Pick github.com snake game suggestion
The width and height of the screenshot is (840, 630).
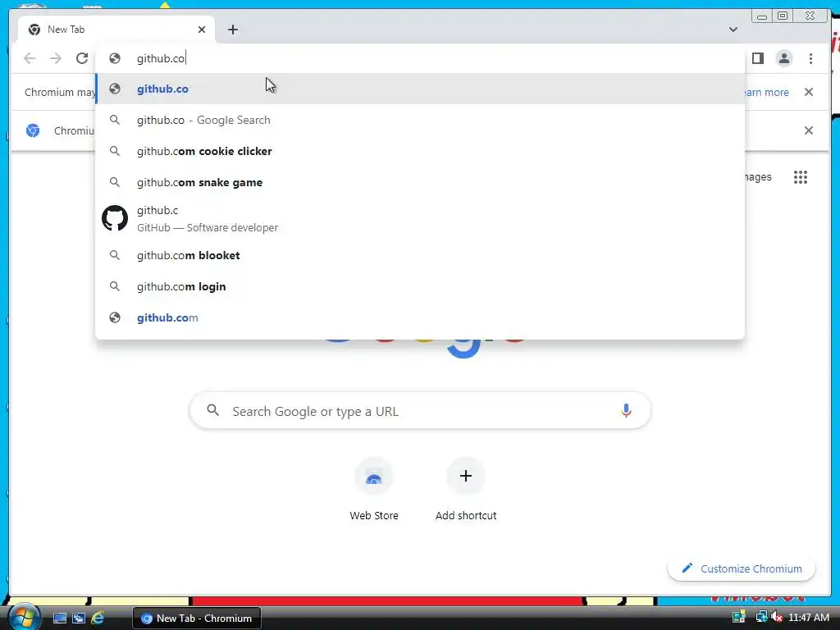pyautogui.click(x=420, y=182)
